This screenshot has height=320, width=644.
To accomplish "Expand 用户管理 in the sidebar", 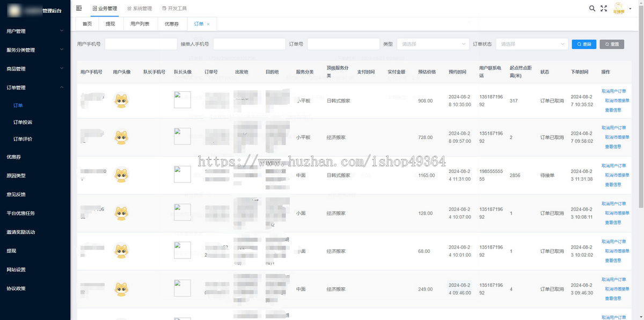I will click(x=35, y=31).
